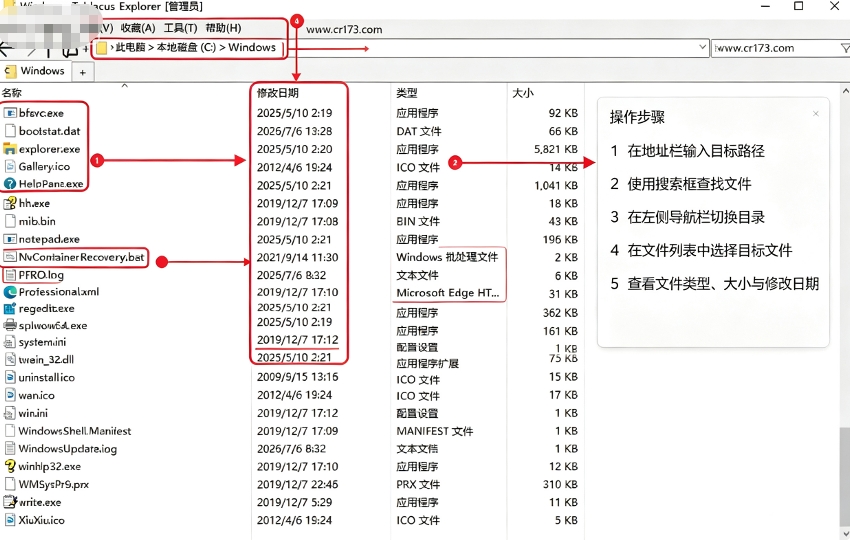
Task: Click the scrollbar up arrow
Action: click(845, 90)
